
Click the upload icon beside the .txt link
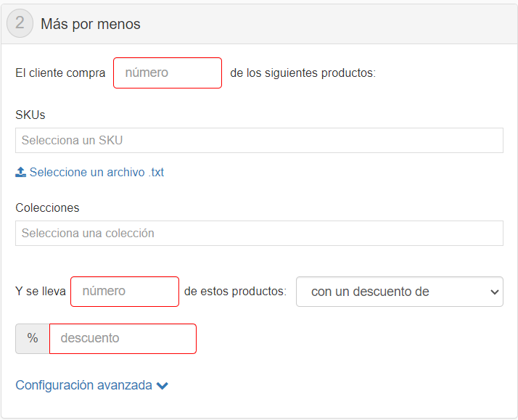point(21,173)
